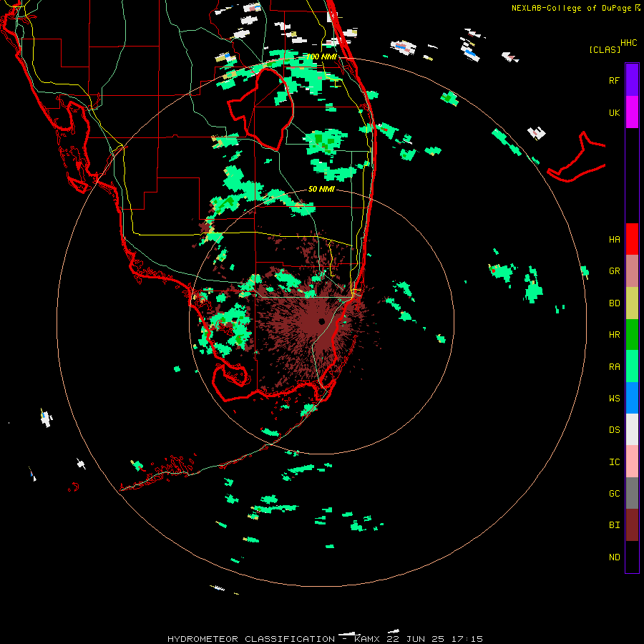Select the GR legend color block
The image size is (644, 644).
click(x=632, y=271)
